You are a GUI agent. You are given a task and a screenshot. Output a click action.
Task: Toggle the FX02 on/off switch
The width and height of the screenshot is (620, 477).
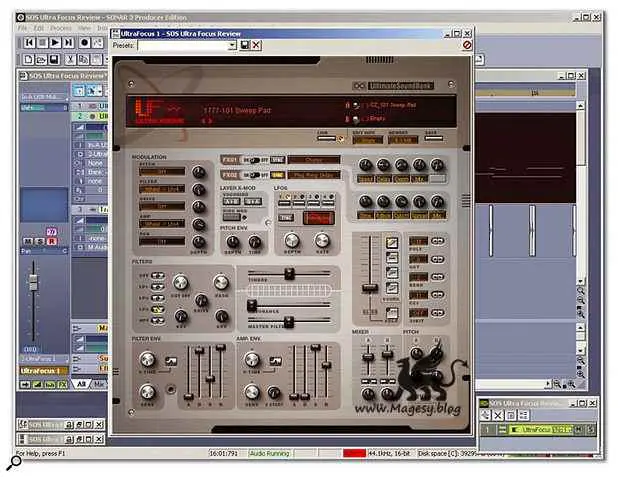click(254, 175)
